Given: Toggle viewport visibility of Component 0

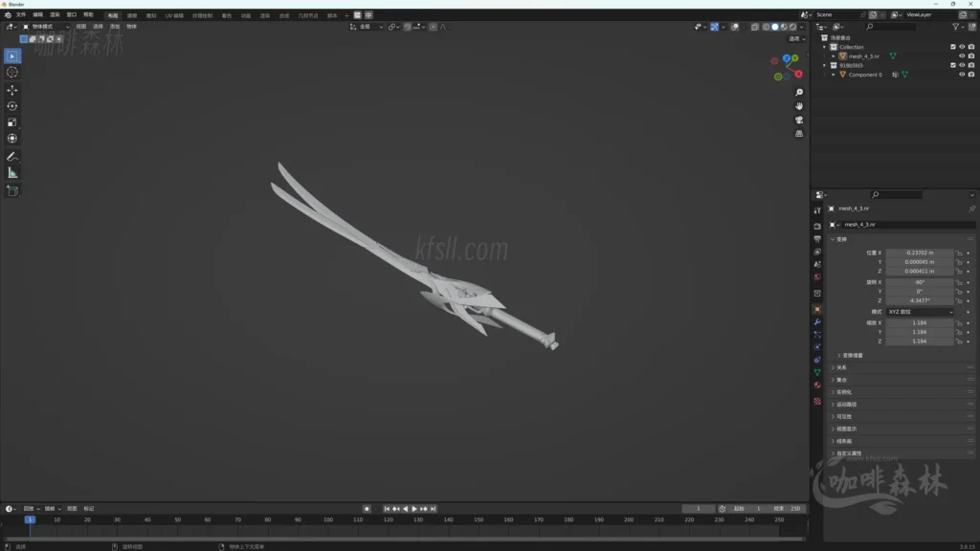Looking at the screenshot, I should coord(962,75).
